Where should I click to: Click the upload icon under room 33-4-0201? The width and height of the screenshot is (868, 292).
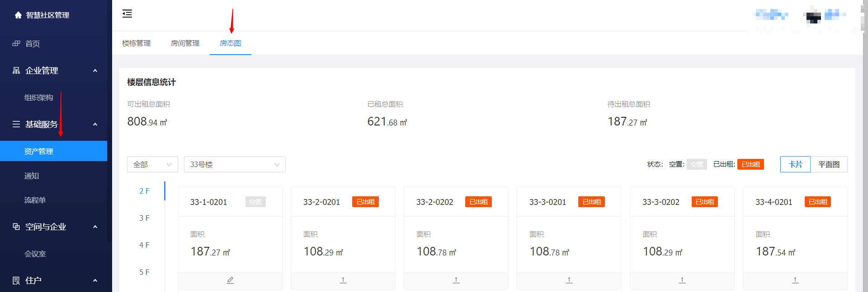coord(795,280)
